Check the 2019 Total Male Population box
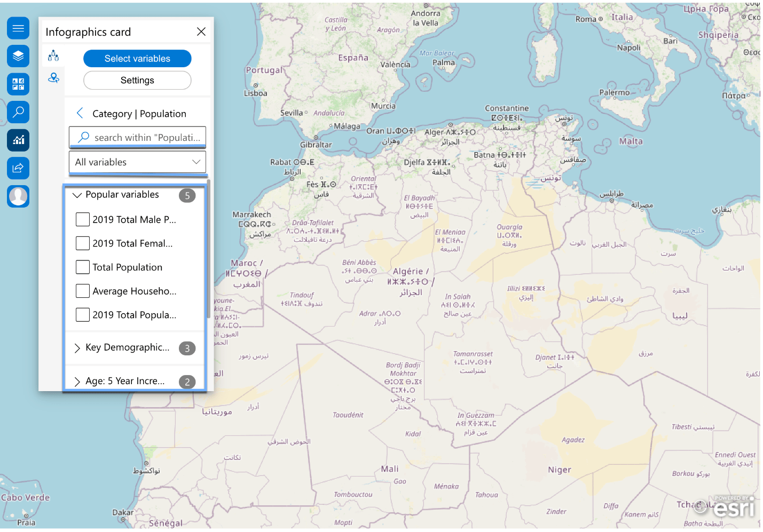This screenshot has width=763, height=532. [x=83, y=219]
